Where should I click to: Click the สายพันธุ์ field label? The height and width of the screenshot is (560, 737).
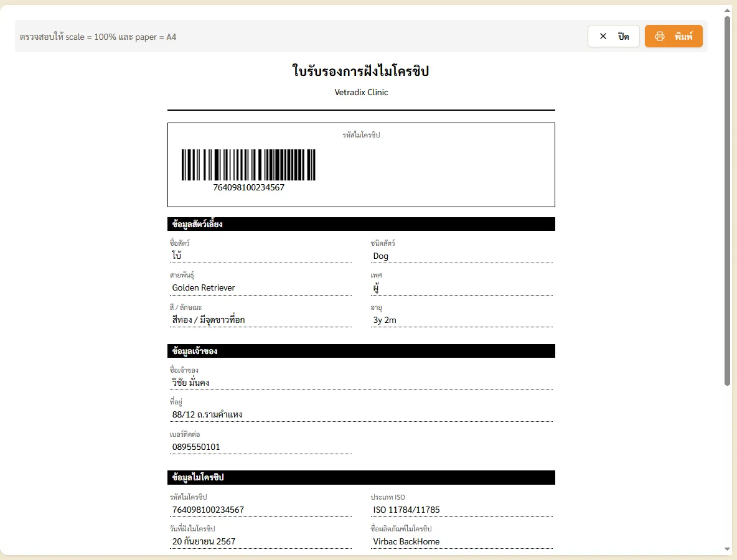[181, 275]
